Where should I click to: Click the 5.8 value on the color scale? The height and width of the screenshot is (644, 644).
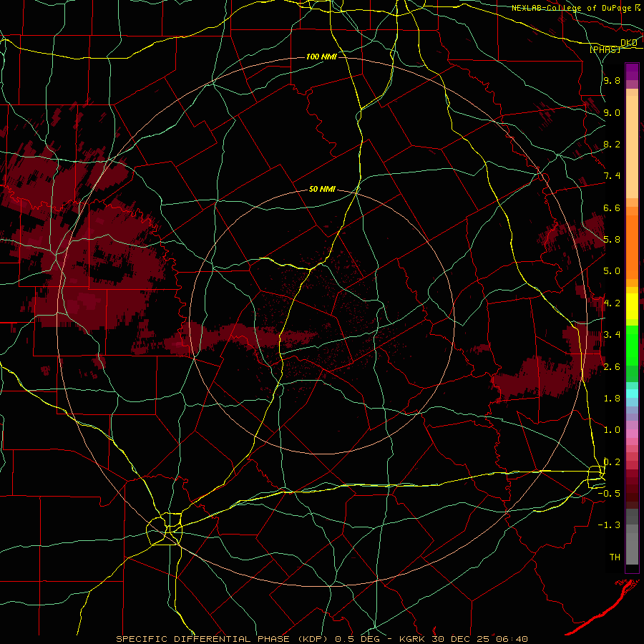pos(612,240)
